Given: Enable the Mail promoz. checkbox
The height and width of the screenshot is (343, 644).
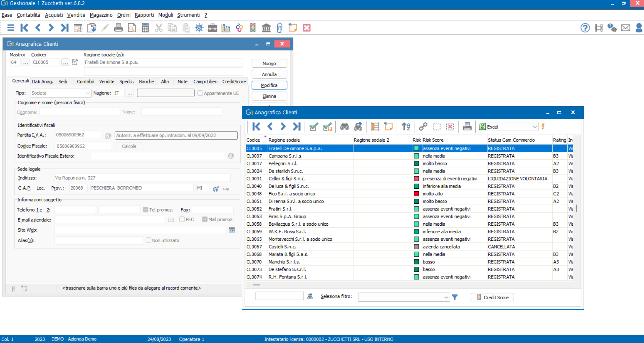Looking at the screenshot, I should [205, 219].
